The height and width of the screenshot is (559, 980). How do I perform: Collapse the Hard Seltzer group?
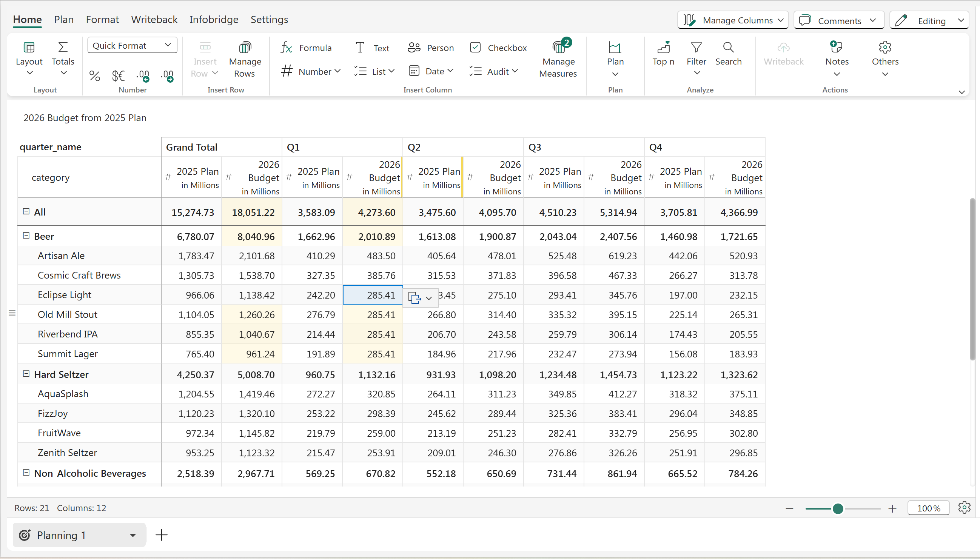[x=26, y=374]
